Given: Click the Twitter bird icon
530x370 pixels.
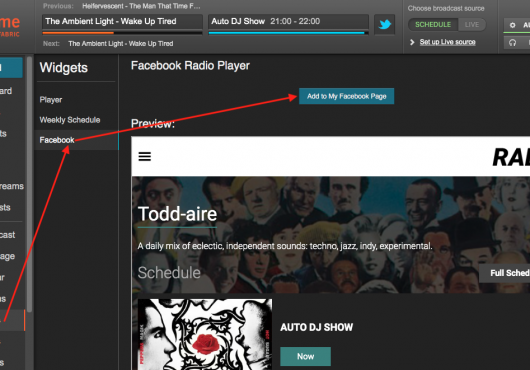Looking at the screenshot, I should [x=385, y=24].
